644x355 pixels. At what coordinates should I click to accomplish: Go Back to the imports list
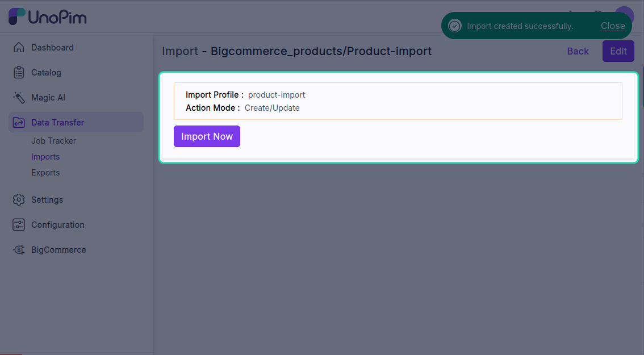pos(578,51)
